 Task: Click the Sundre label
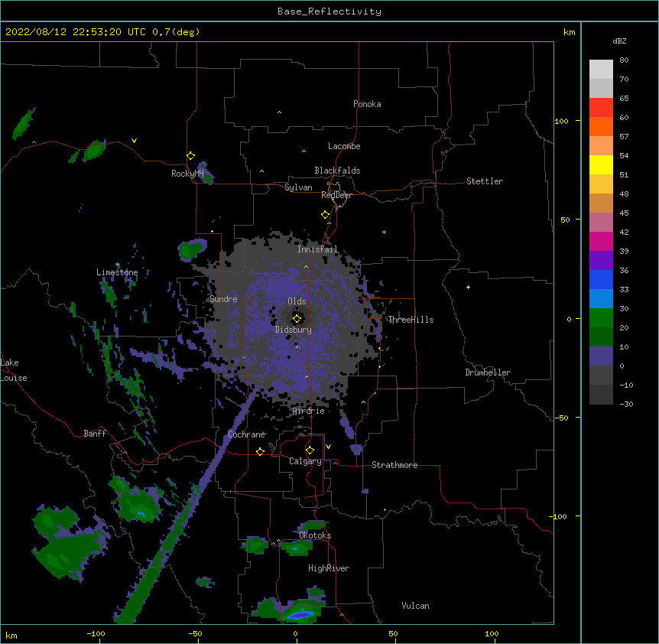[x=223, y=299]
